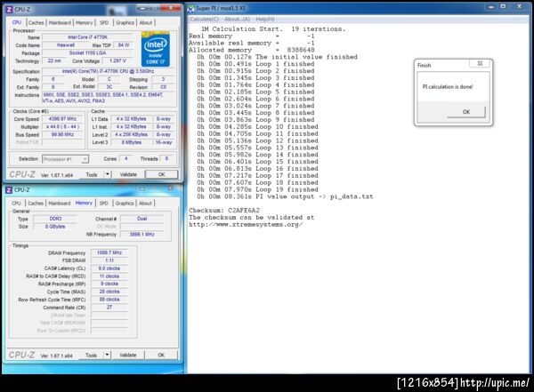Click the Level 3 cache 8 MBytes value
The height and width of the screenshot is (392, 534).
[x=132, y=142]
